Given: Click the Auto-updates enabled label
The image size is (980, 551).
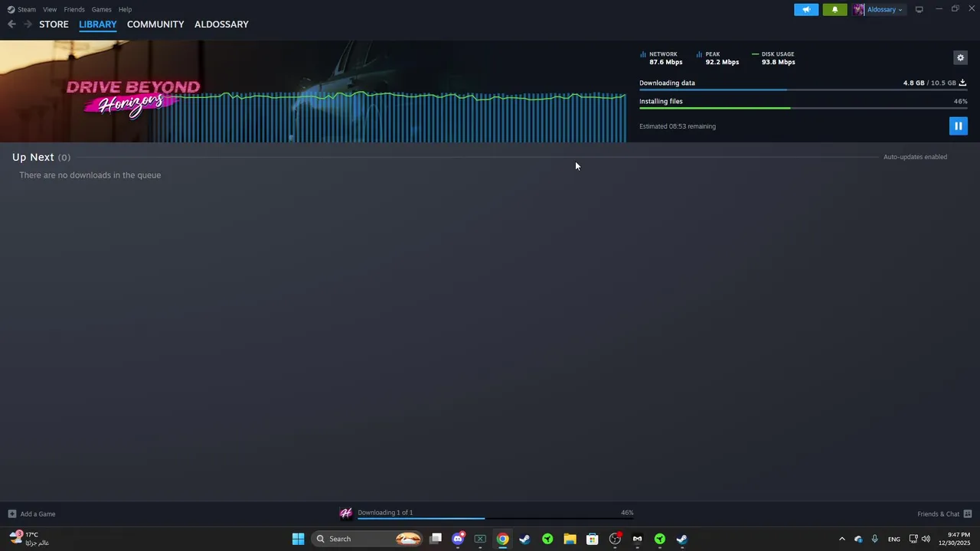Looking at the screenshot, I should 915,157.
